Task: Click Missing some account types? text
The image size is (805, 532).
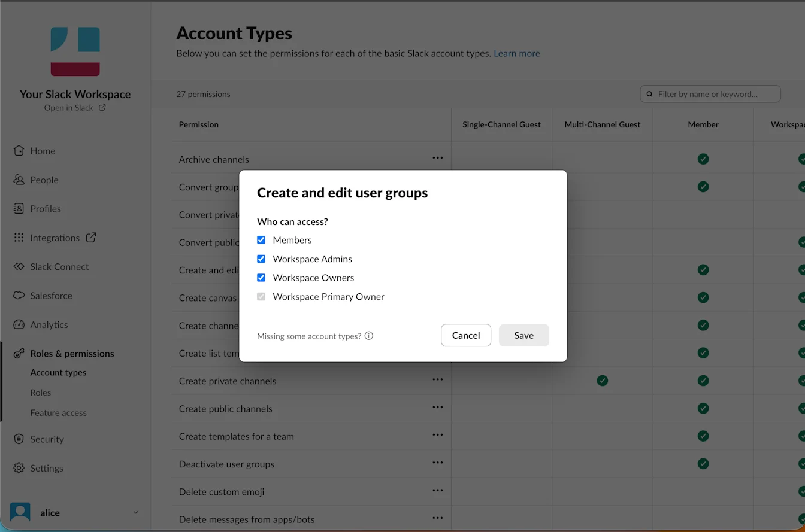Action: [309, 336]
